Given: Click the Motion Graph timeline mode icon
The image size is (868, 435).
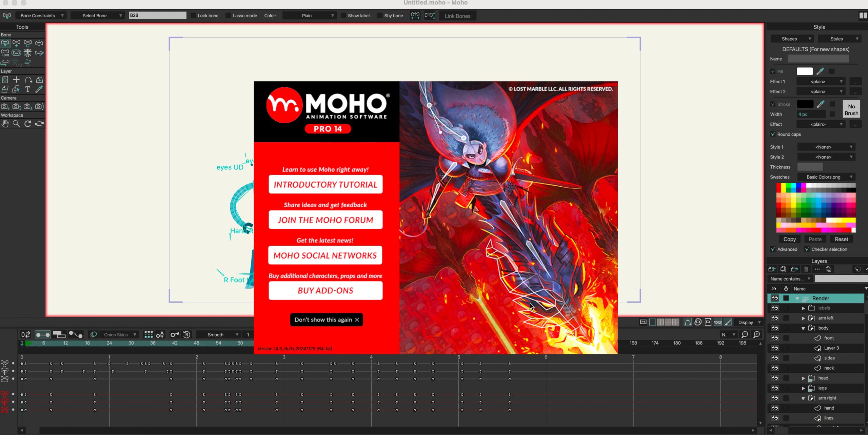Looking at the screenshot, I should click(76, 335).
